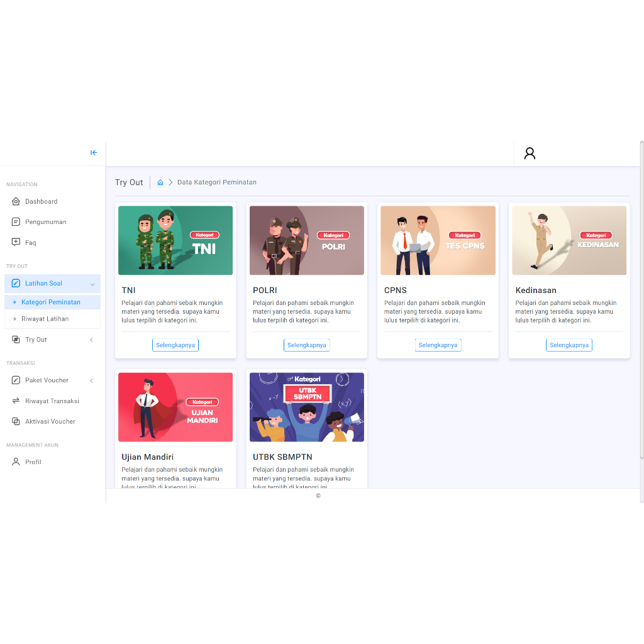Click the Riwayat Transaksi swap-arrows icon
The image size is (644, 644).
[x=16, y=401]
